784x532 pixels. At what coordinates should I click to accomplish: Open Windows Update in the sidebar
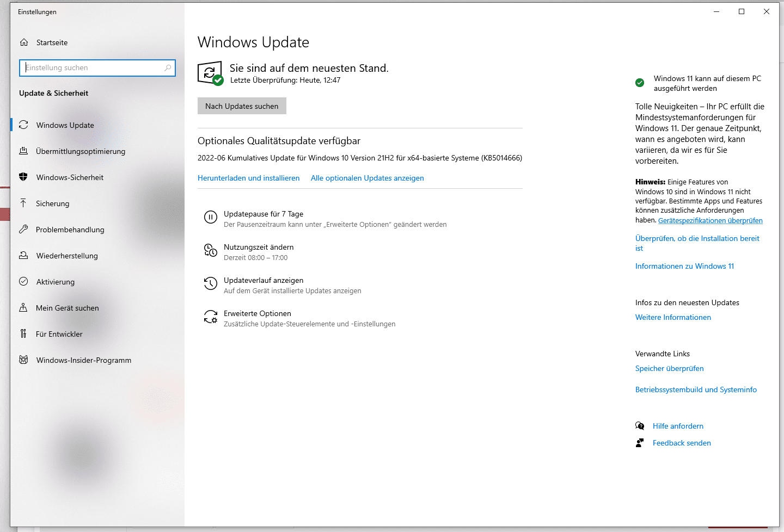coord(97,125)
